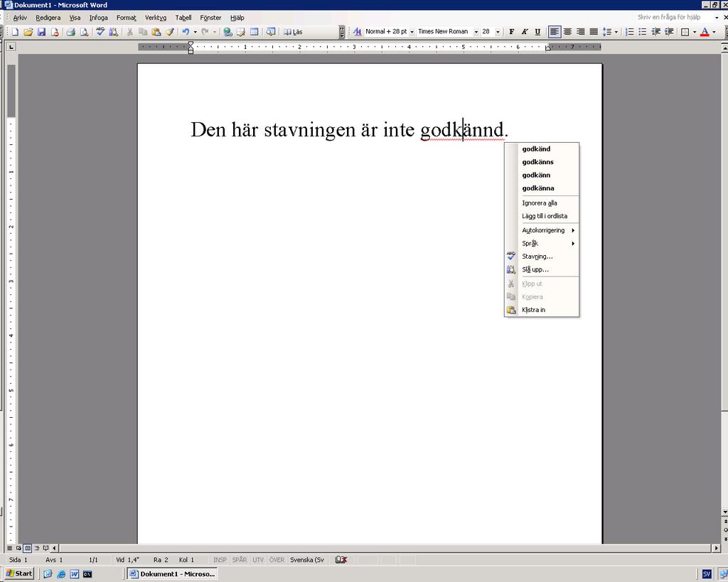The height and width of the screenshot is (582, 728).
Task: Expand line spacing dropdown arrow
Action: point(616,32)
